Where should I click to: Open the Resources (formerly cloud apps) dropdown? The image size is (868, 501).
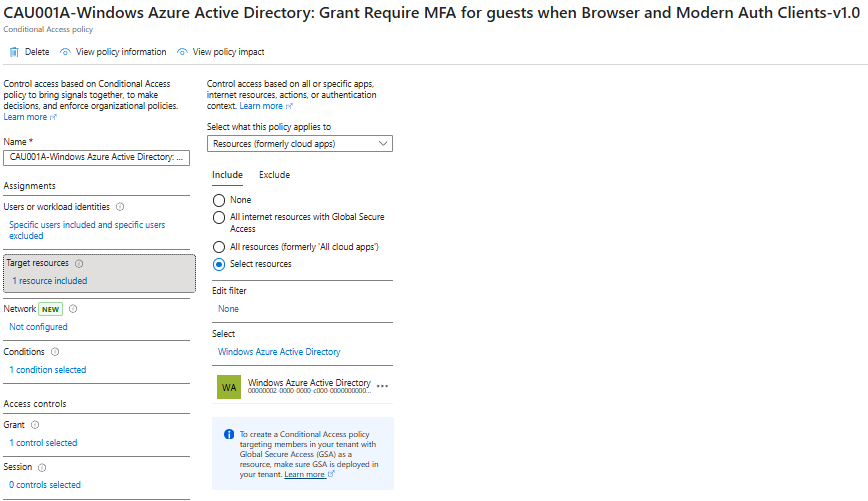300,144
